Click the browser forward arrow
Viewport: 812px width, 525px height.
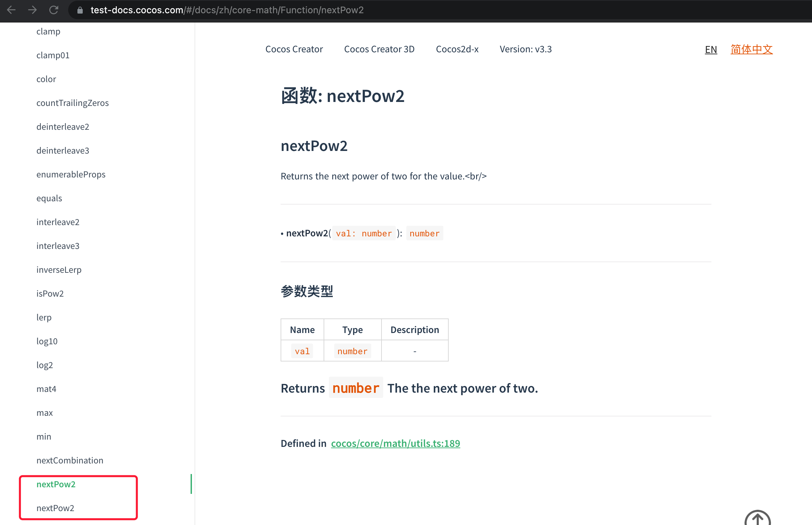coord(32,10)
